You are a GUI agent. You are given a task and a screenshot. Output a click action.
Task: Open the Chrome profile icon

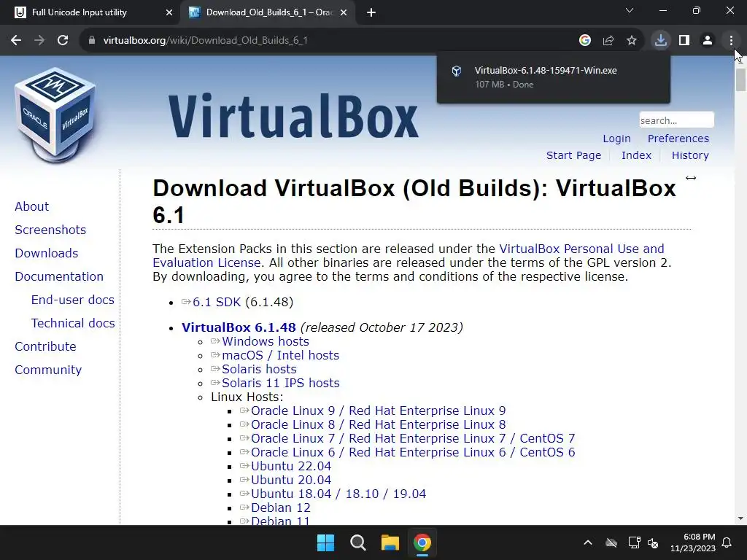click(x=708, y=41)
